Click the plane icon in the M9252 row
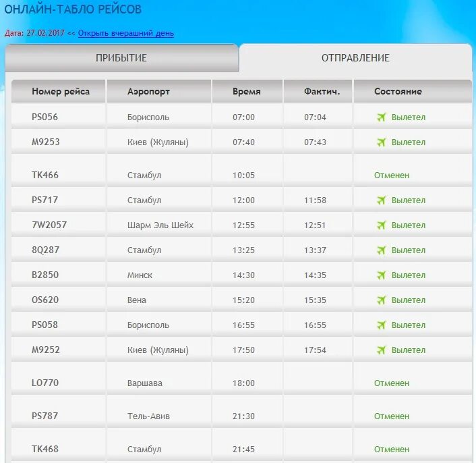The width and height of the screenshot is (476, 463). click(382, 350)
